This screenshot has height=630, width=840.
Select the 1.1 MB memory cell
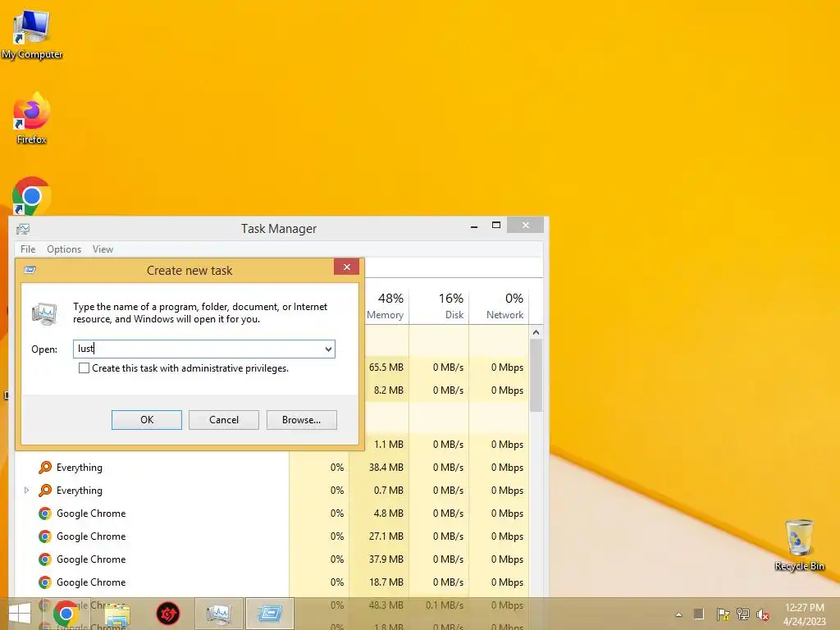(388, 445)
